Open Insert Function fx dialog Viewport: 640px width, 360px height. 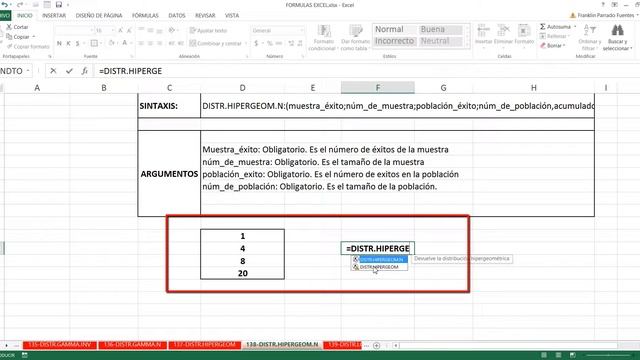(84, 71)
